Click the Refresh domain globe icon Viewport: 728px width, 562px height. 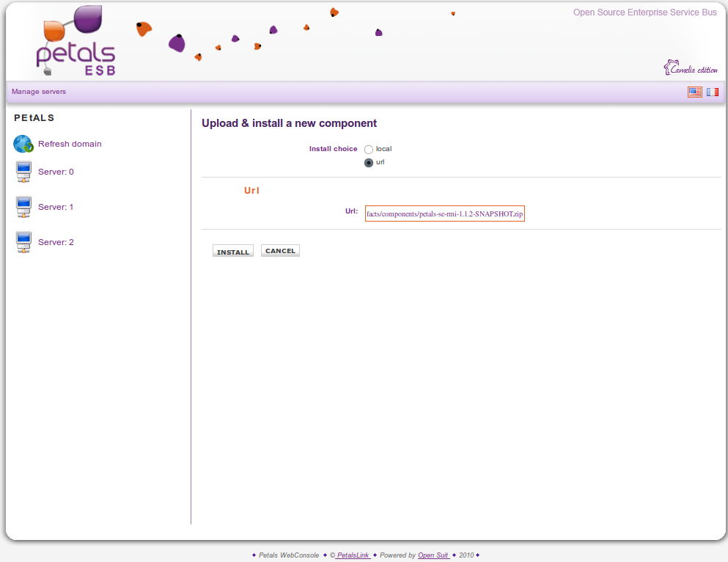coord(23,144)
